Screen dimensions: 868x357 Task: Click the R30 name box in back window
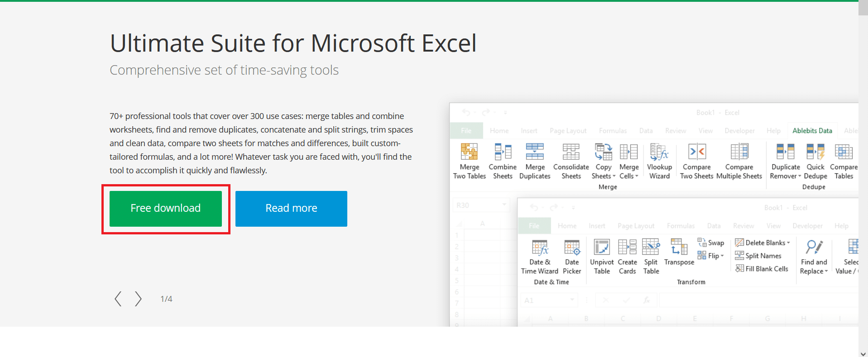click(481, 205)
